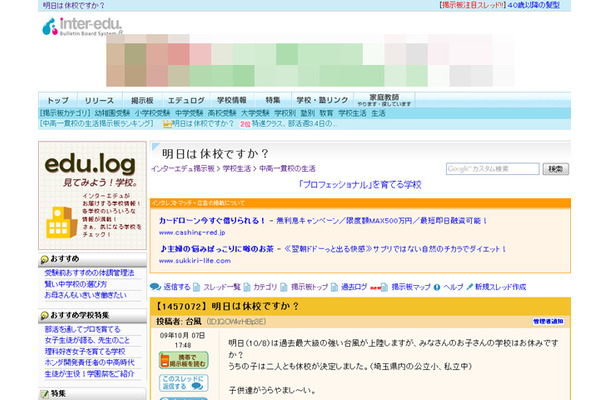This screenshot has width=610, height=400.
Task: Click 学校生活 breadcrumb link
Action: (x=237, y=168)
